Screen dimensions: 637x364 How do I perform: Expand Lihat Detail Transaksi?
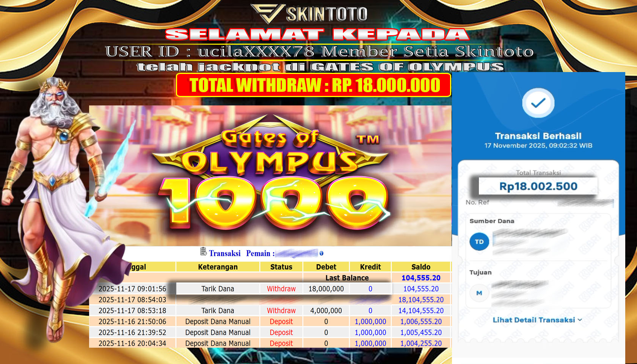coord(533,320)
